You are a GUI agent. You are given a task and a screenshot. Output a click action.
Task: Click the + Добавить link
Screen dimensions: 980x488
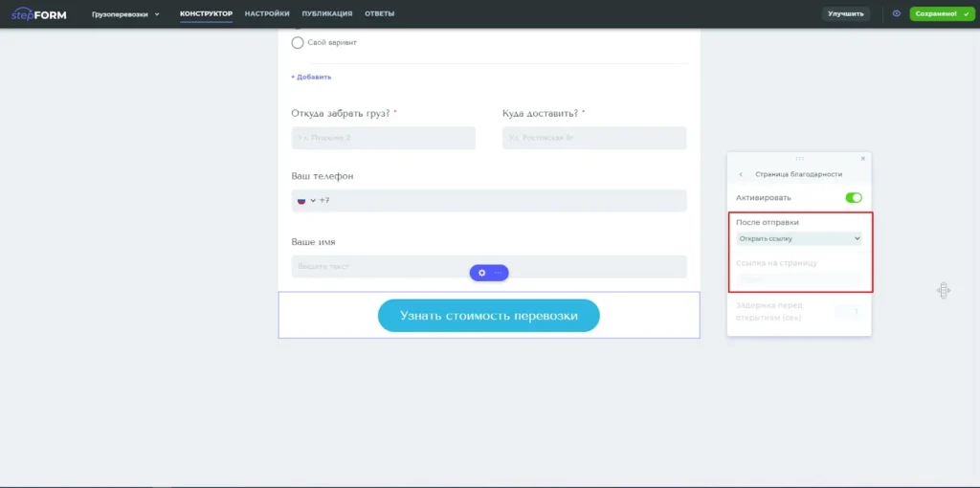[x=311, y=77]
